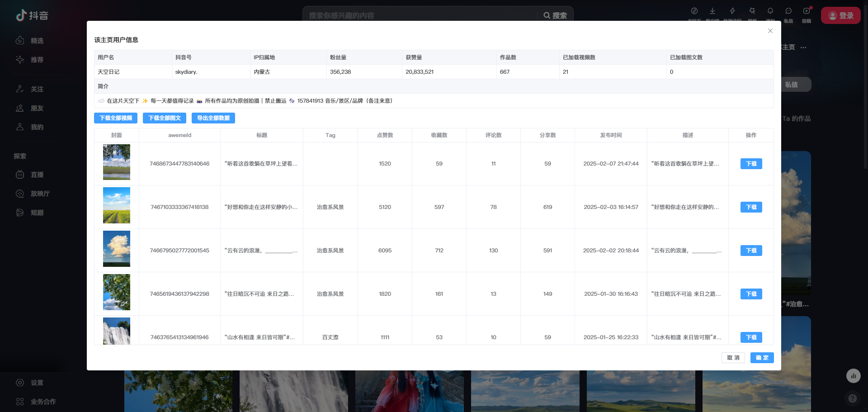868x412 pixels.
Task: Click the 发布时间 column header
Action: [611, 135]
